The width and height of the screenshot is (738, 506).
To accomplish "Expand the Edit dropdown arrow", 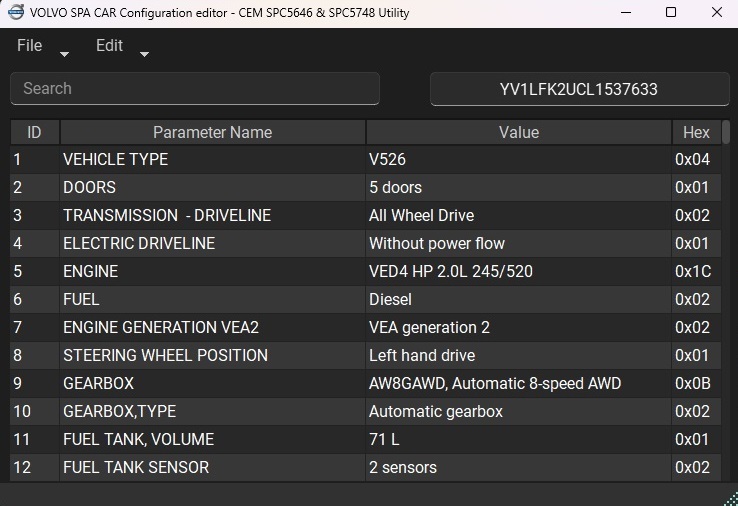I will tap(144, 54).
